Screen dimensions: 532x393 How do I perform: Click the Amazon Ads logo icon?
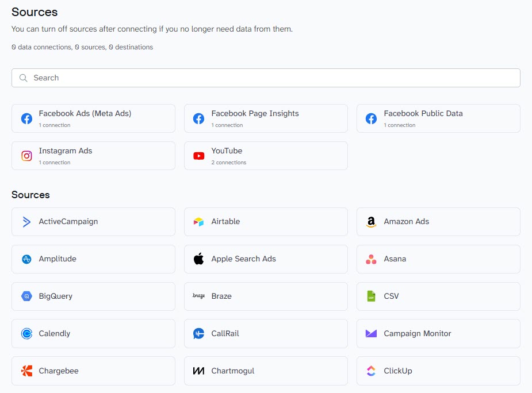[x=371, y=222]
